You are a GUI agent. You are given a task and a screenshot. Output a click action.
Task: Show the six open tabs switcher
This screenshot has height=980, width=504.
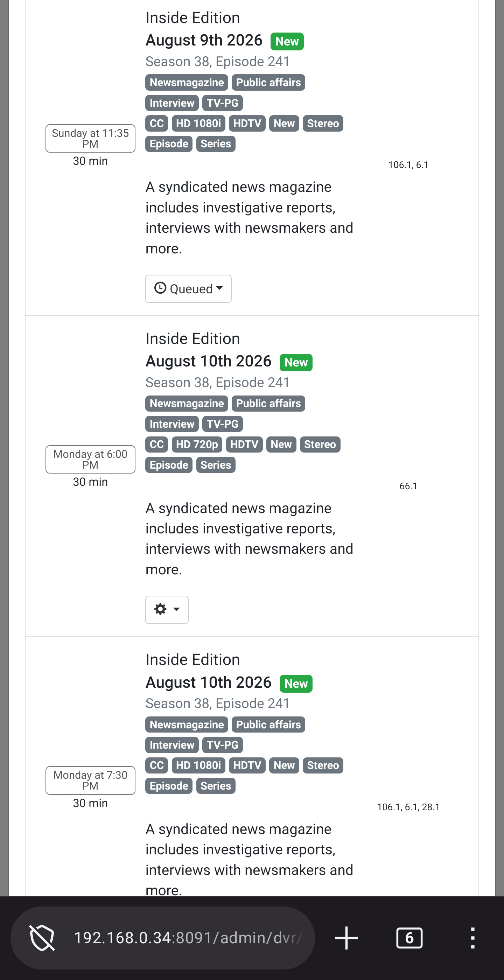click(409, 938)
